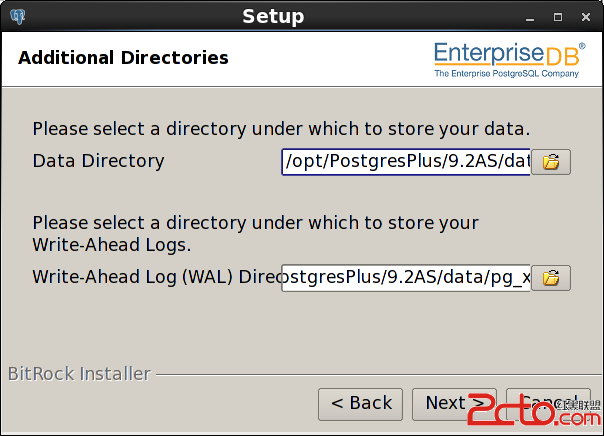The image size is (604, 436).
Task: Go to the previous step with Back
Action: (x=361, y=404)
